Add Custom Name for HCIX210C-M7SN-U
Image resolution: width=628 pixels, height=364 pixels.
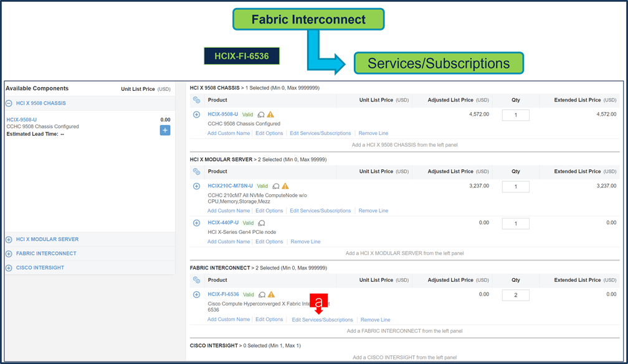[229, 211]
